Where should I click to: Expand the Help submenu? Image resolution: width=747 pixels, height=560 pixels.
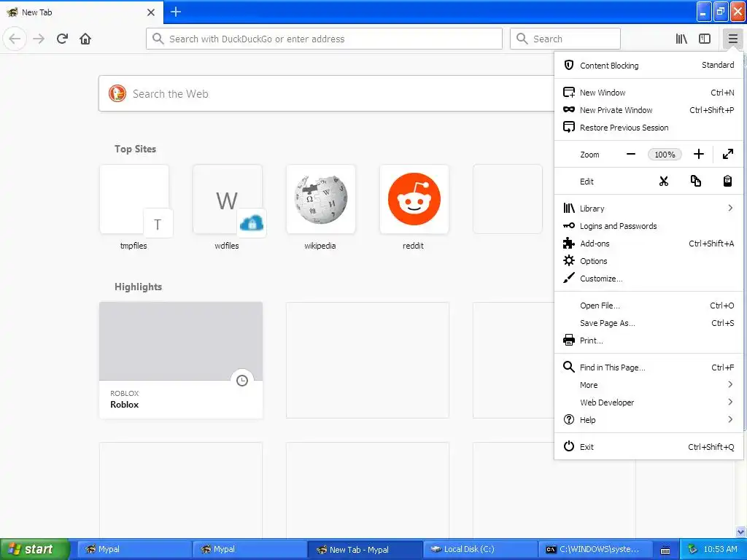[649, 420]
